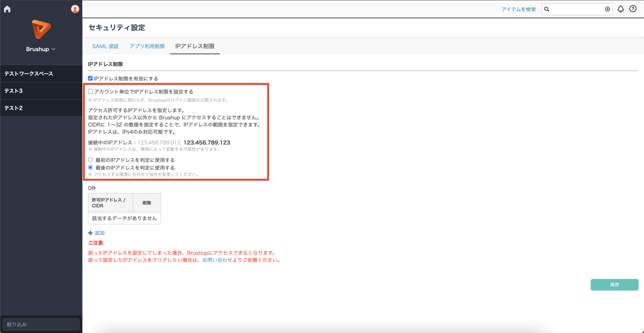Click the blue plus icon next to 追加
Image resolution: width=644 pixels, height=333 pixels.
click(x=91, y=233)
